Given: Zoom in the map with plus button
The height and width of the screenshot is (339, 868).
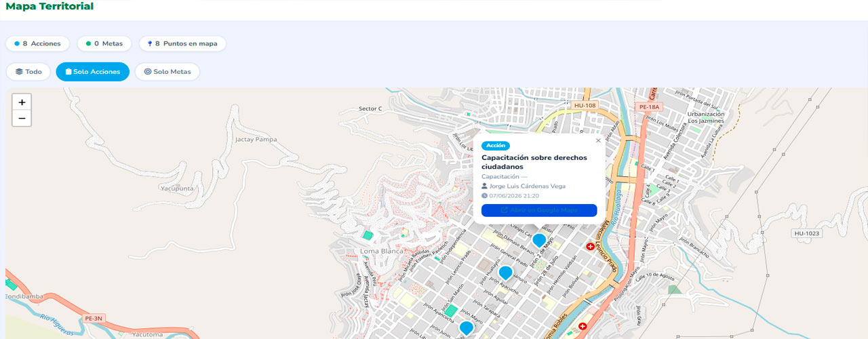Looking at the screenshot, I should (x=22, y=102).
